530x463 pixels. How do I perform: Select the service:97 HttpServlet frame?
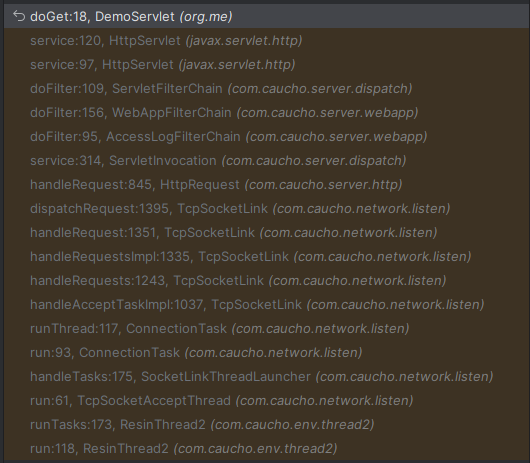point(267,65)
